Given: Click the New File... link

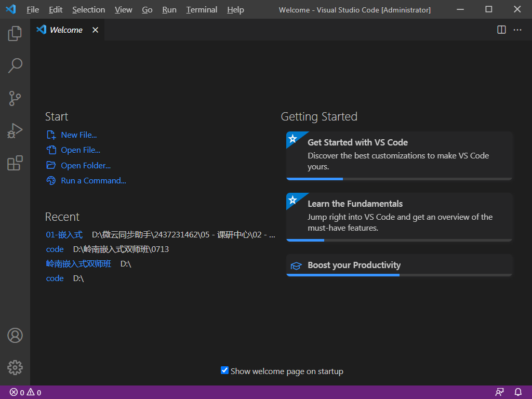Looking at the screenshot, I should click(x=79, y=135).
